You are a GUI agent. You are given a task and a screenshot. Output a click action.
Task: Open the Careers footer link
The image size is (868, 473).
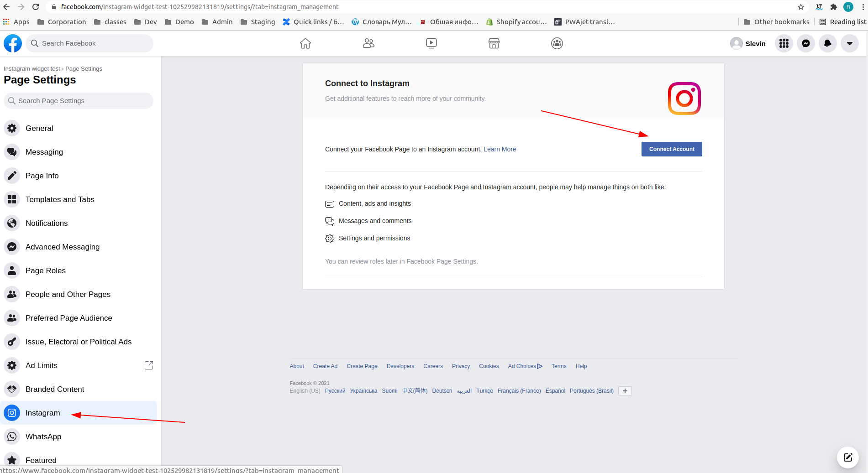433,366
